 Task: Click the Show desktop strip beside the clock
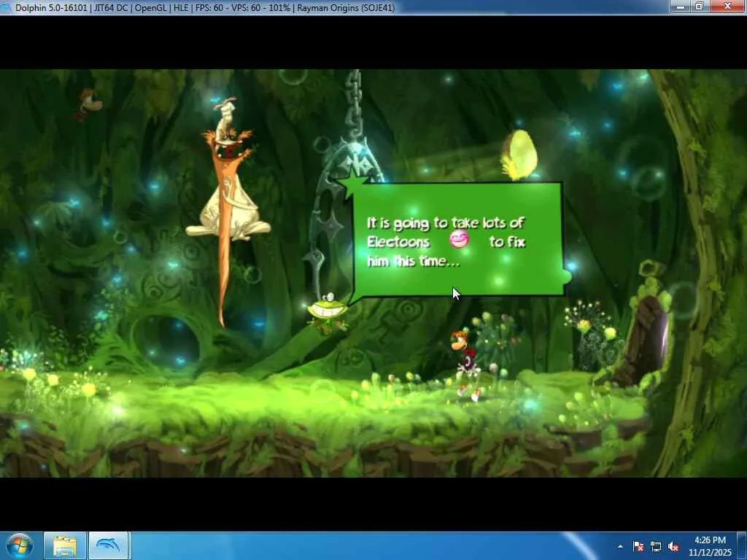743,546
